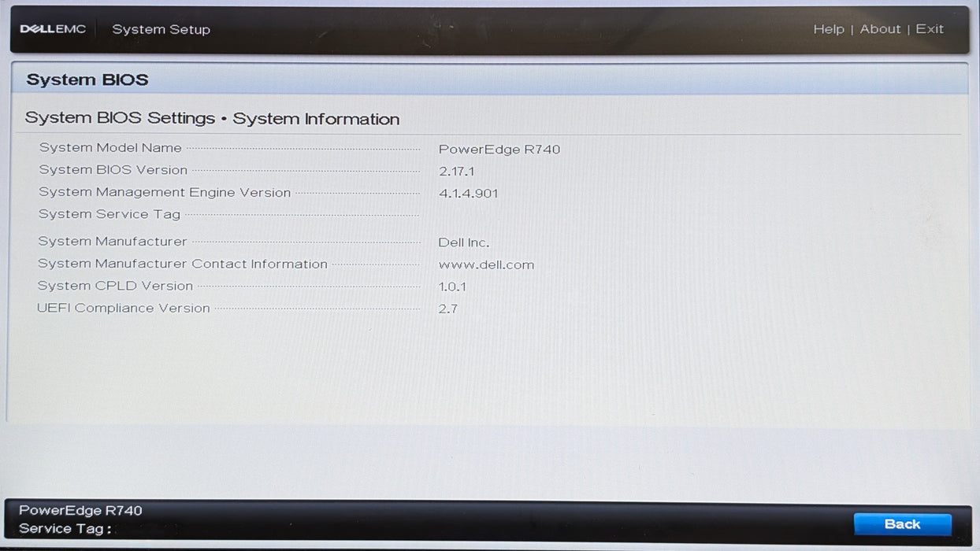Select the System Service Tag label
Screen dimensions: 980x551
[x=110, y=214]
